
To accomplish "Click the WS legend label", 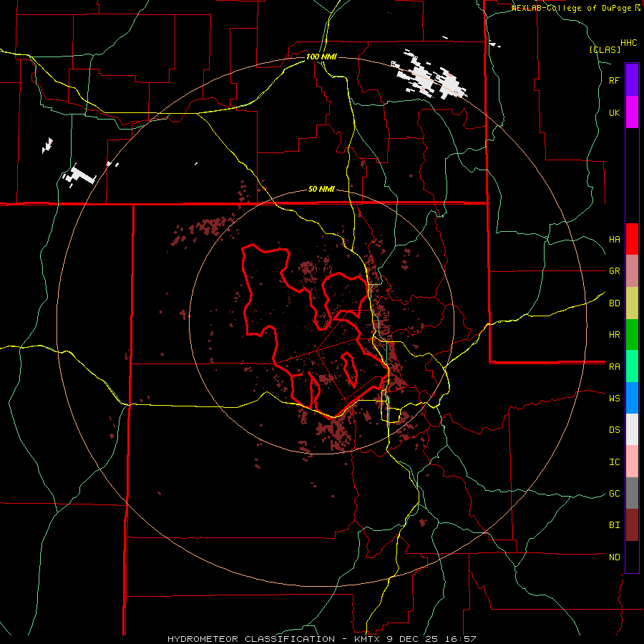I will [614, 398].
